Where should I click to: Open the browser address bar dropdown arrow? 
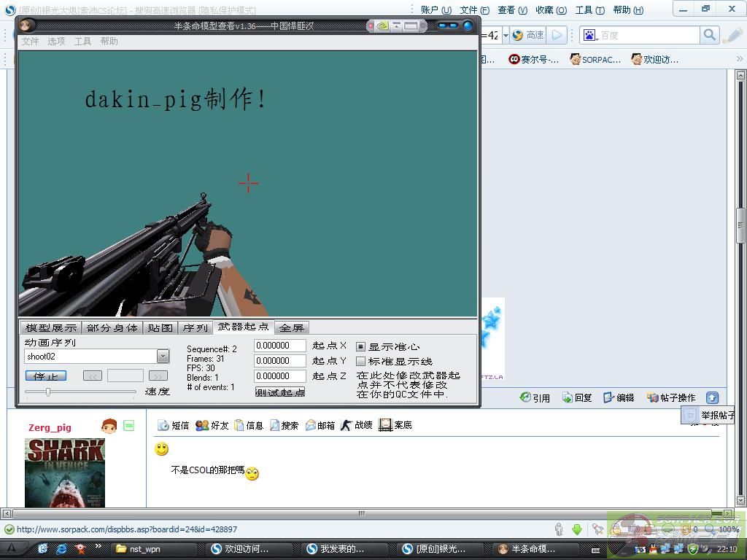point(505,35)
